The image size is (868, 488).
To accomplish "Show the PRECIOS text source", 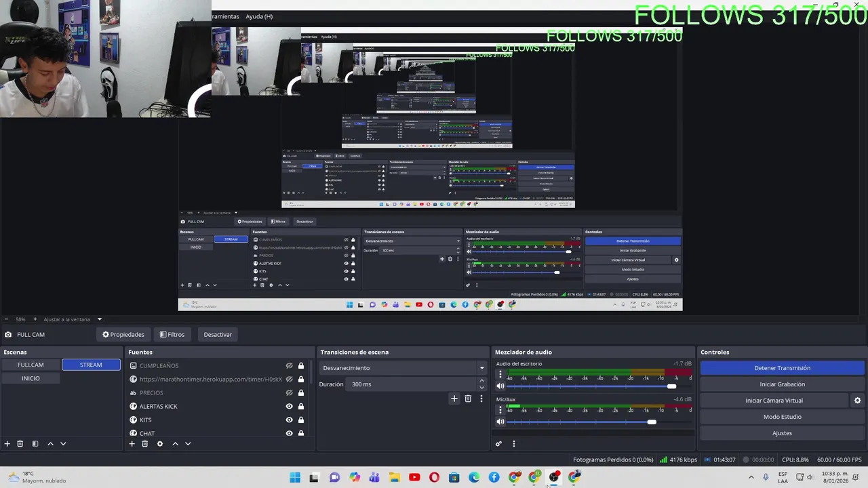I will tap(290, 393).
